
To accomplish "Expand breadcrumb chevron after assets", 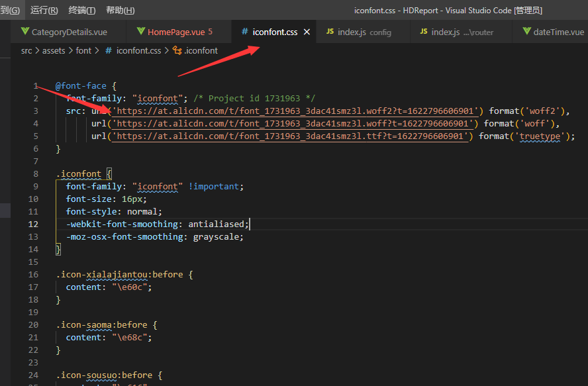I will pos(70,50).
